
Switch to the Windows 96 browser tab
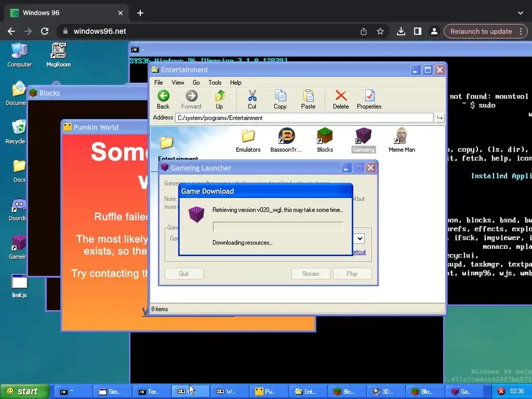coord(66,13)
